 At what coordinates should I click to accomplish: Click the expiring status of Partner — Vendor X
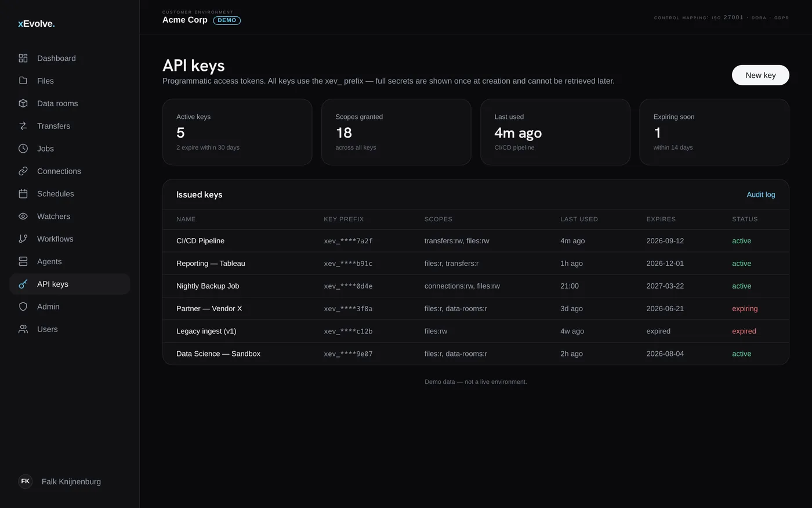pyautogui.click(x=745, y=309)
